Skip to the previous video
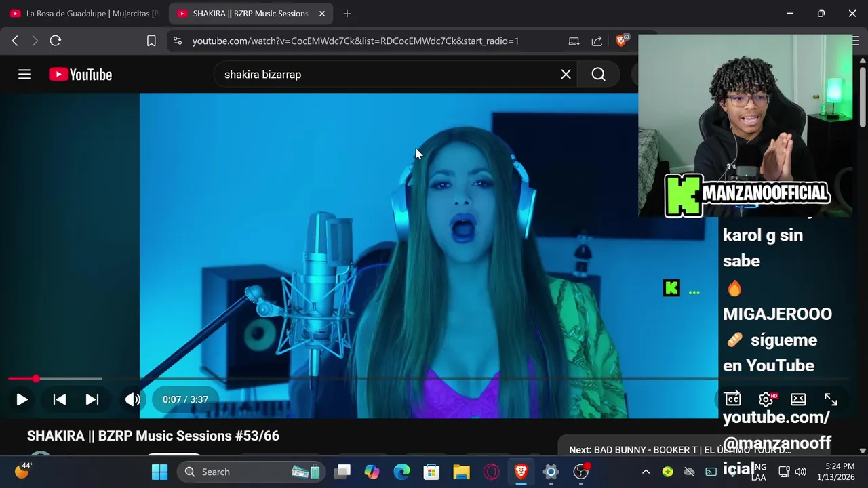Screen dimensions: 868x488 [60, 399]
